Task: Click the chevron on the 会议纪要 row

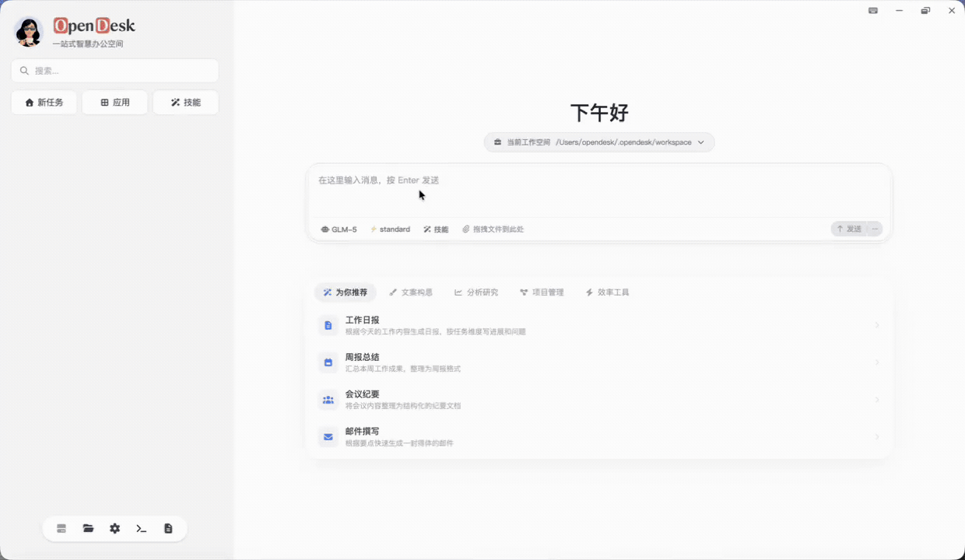Action: click(877, 400)
